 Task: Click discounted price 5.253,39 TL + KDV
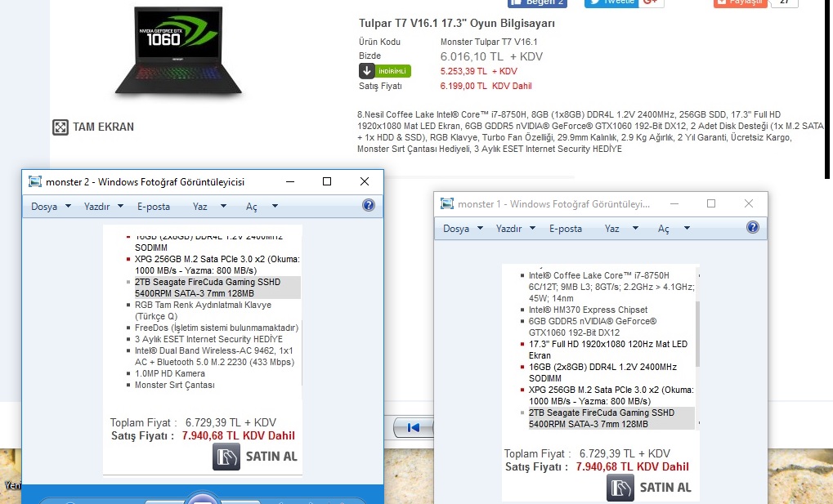pos(479,71)
